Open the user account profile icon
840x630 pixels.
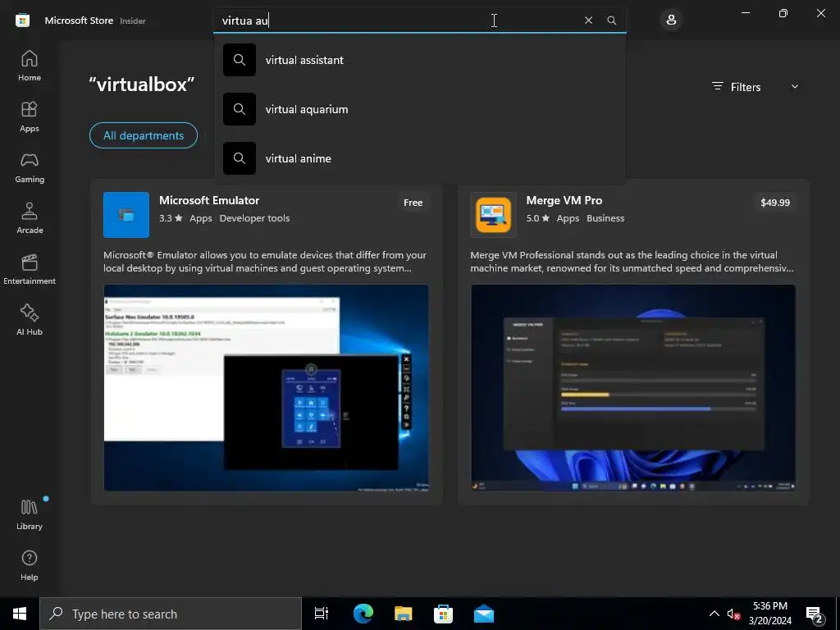(671, 21)
